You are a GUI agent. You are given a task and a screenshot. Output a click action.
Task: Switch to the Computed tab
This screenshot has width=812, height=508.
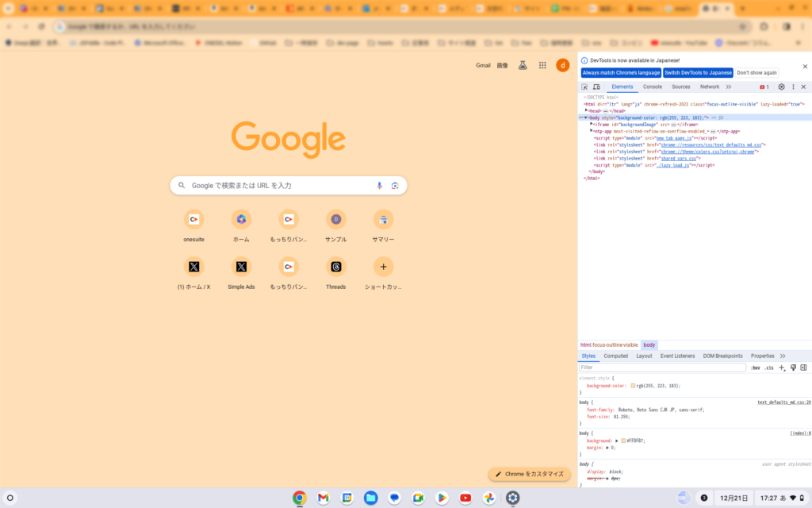(615, 356)
